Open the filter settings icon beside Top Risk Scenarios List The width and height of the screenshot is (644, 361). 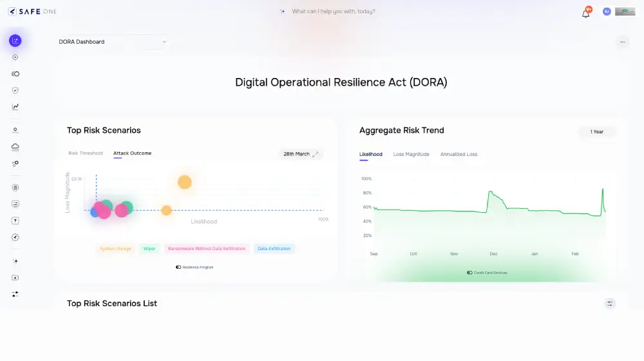click(610, 304)
